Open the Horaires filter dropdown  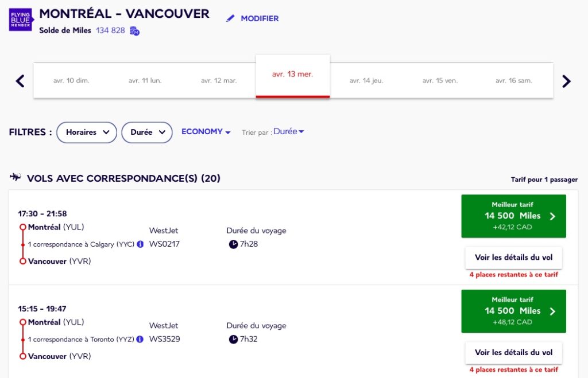[87, 132]
